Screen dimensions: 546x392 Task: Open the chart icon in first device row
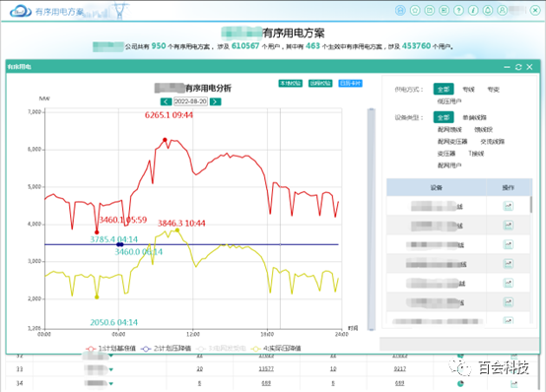(508, 206)
